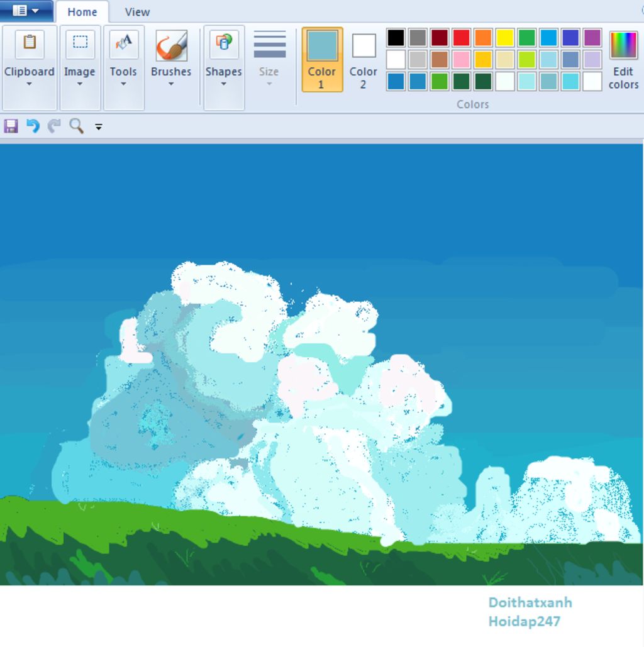The height and width of the screenshot is (647, 644).
Task: Expand the Shapes dropdown arrow
Action: (x=224, y=84)
